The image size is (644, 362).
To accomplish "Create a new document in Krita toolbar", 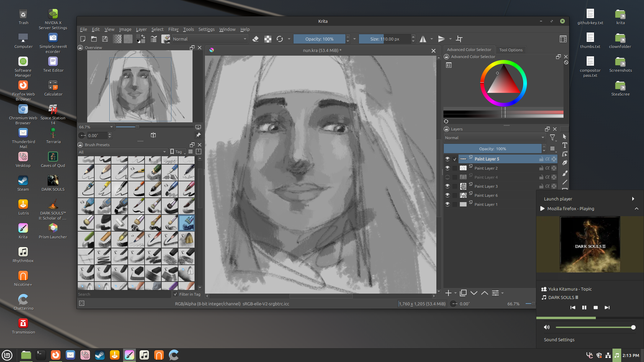I will tap(83, 39).
